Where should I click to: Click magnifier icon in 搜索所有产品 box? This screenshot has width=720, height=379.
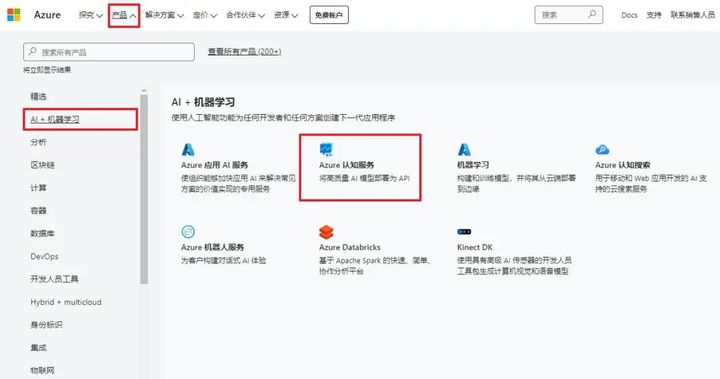pos(33,51)
